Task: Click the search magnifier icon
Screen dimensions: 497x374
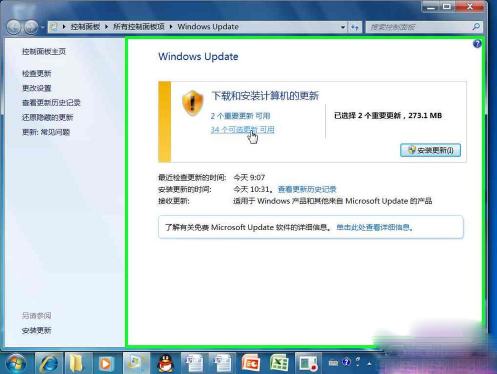Action: [476, 27]
